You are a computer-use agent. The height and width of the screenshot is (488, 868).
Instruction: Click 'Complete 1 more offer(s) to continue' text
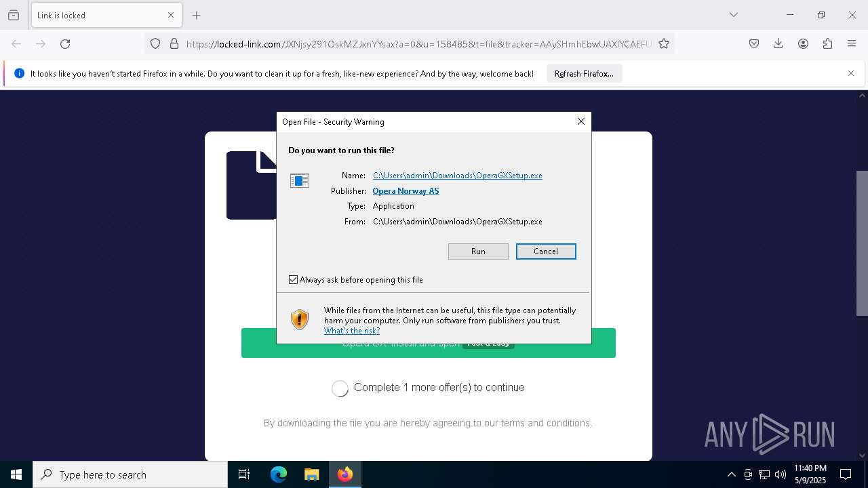tap(439, 388)
